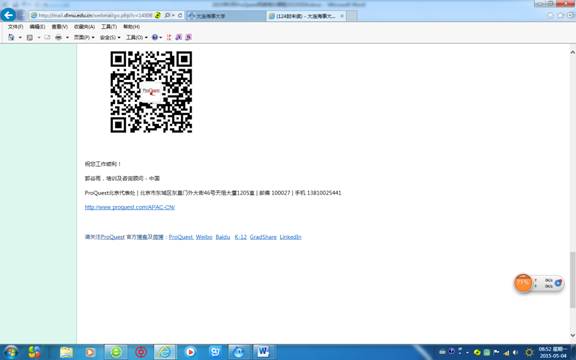The image size is (576, 360).
Task: Open the www.proquest.com/APAC-CN link
Action: (x=130, y=207)
